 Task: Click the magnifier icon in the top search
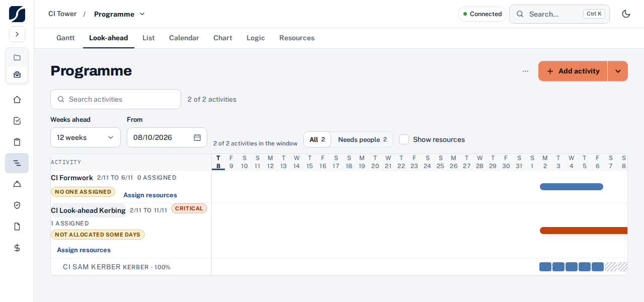(x=520, y=14)
